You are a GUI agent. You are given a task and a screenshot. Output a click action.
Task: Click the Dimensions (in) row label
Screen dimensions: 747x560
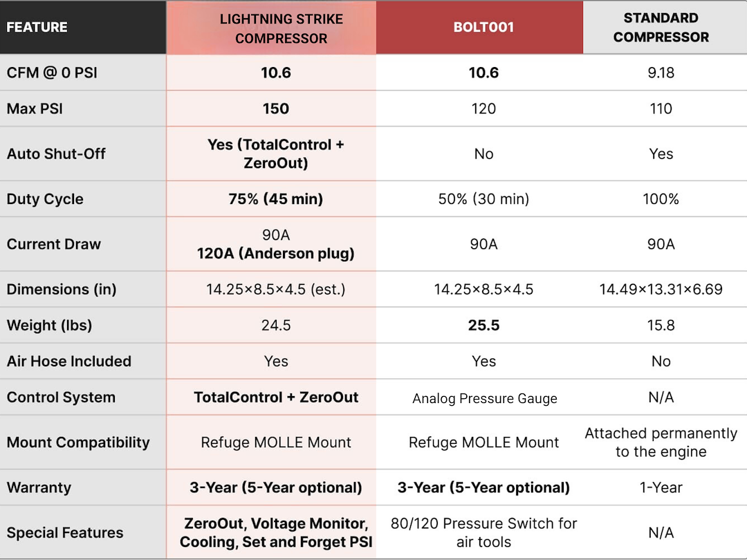coord(62,289)
